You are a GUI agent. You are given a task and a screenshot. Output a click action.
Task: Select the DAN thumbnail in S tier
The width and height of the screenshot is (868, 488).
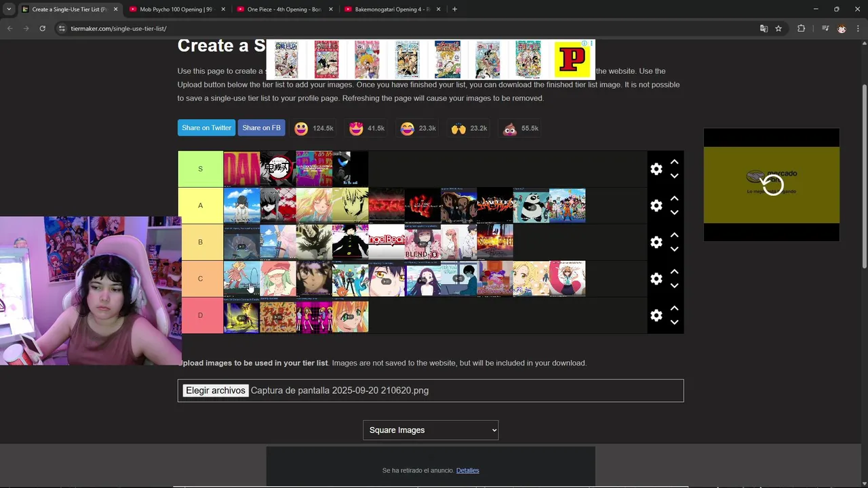pos(241,169)
